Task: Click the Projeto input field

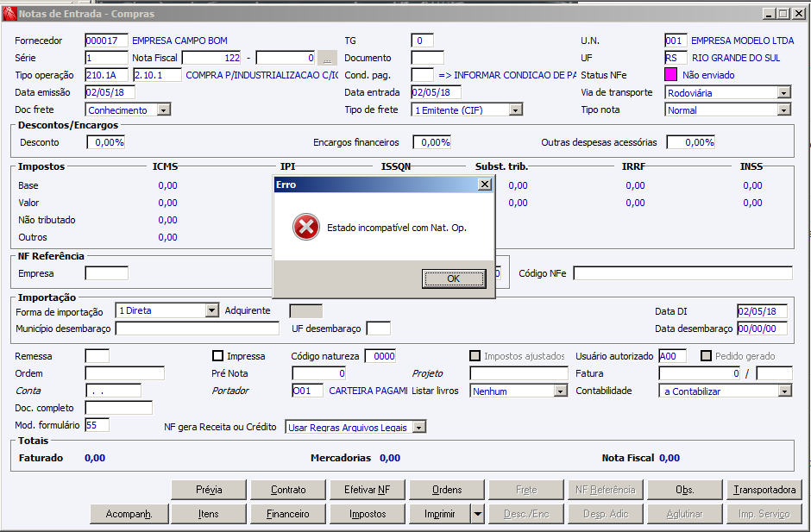Action: click(x=519, y=373)
